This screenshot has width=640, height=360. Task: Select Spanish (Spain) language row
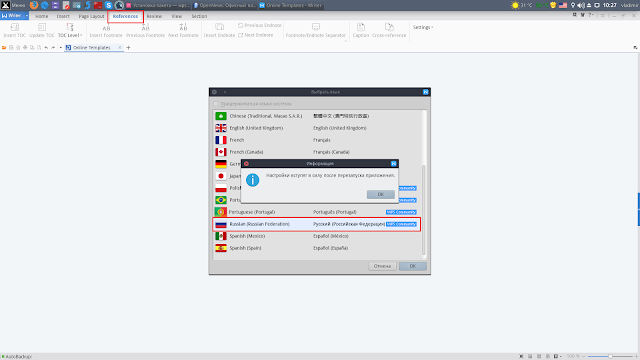click(316, 248)
